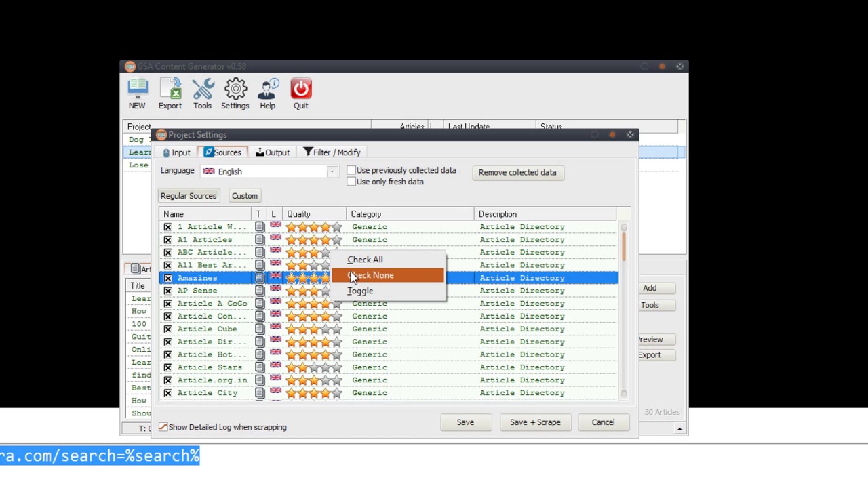This screenshot has height=488, width=868.
Task: Click Article Directory description in Article Dir... row
Action: [522, 342]
